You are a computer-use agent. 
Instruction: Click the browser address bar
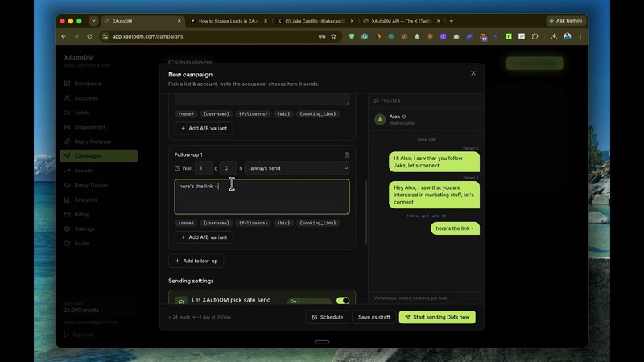tap(213, 36)
